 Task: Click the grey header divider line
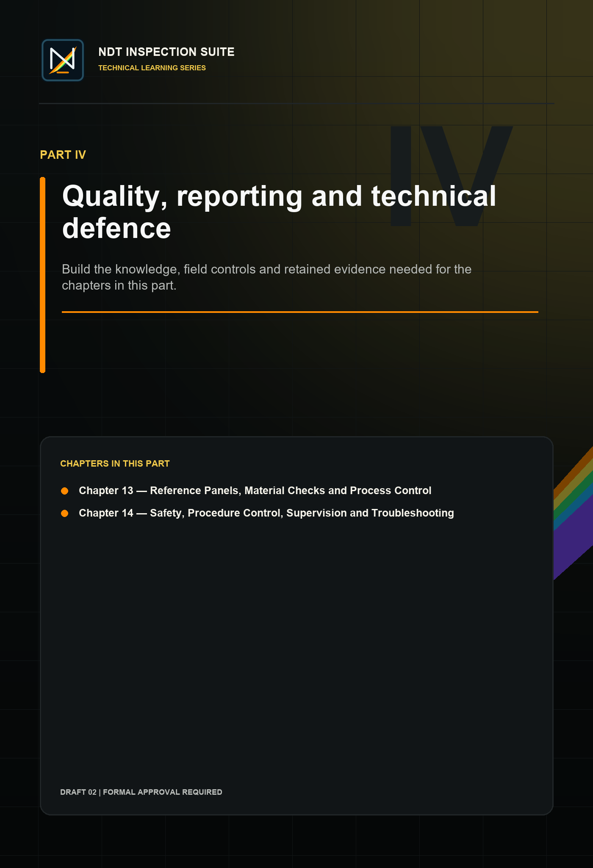click(296, 103)
